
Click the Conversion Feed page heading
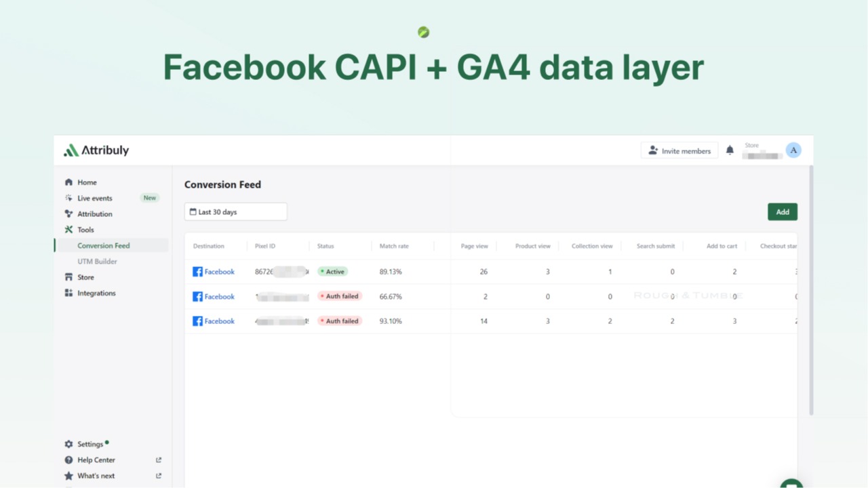click(x=222, y=184)
